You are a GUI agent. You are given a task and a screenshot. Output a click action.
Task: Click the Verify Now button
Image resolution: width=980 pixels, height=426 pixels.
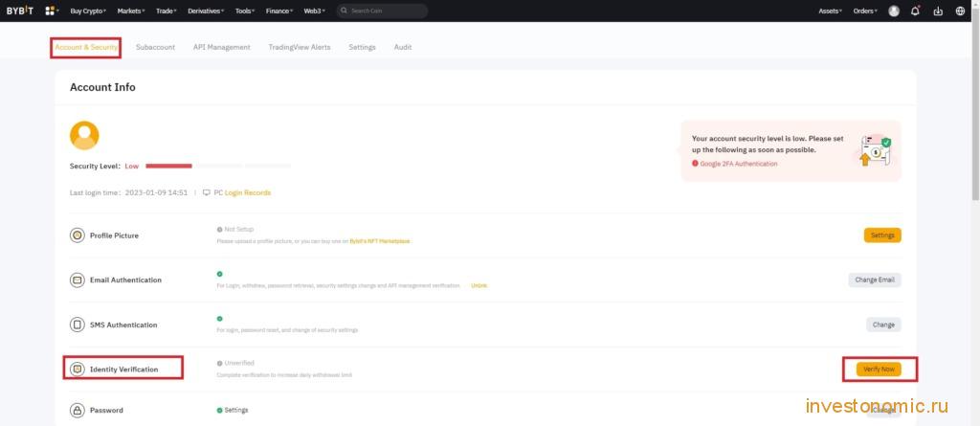[x=879, y=370]
